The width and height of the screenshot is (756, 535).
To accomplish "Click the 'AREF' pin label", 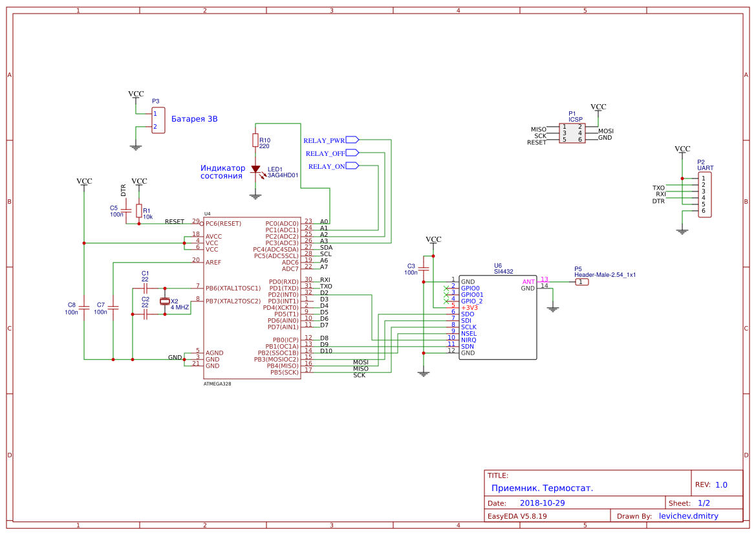I will [213, 263].
